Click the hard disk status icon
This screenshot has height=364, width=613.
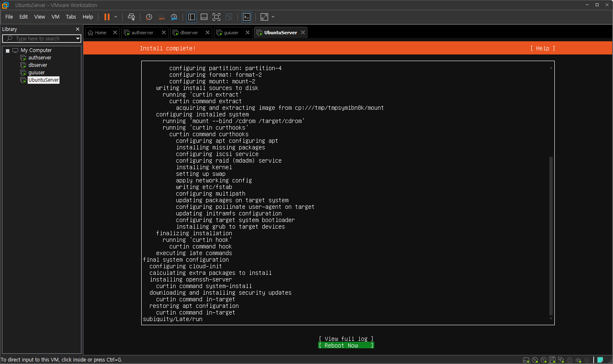526,360
